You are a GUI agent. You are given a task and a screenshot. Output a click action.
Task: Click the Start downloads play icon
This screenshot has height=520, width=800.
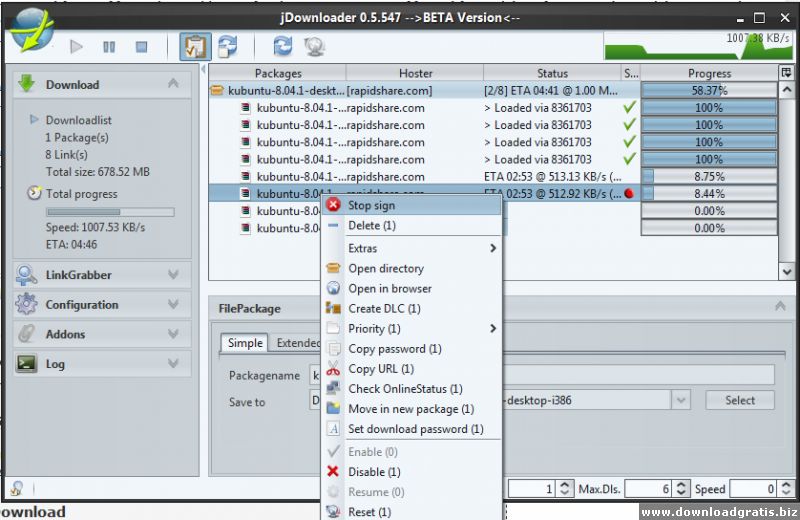pyautogui.click(x=77, y=47)
